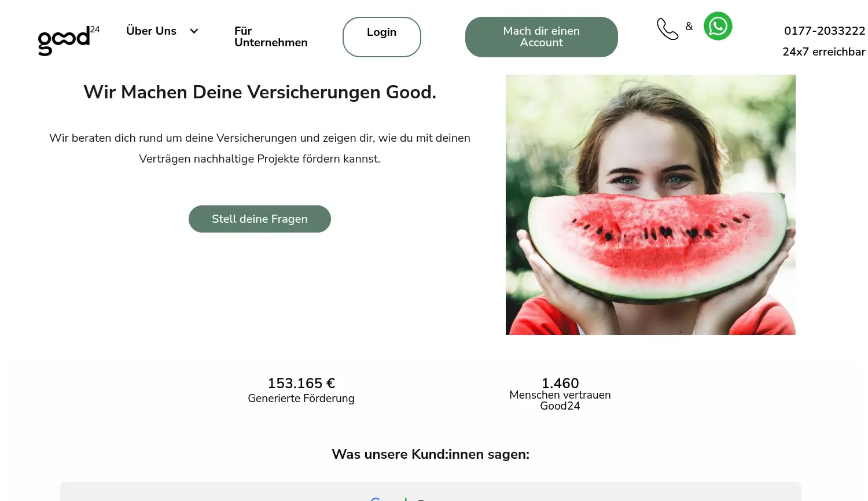Click the intro paragraph about Versicherungen beraten
This screenshot has height=501, width=868.
pyautogui.click(x=259, y=148)
